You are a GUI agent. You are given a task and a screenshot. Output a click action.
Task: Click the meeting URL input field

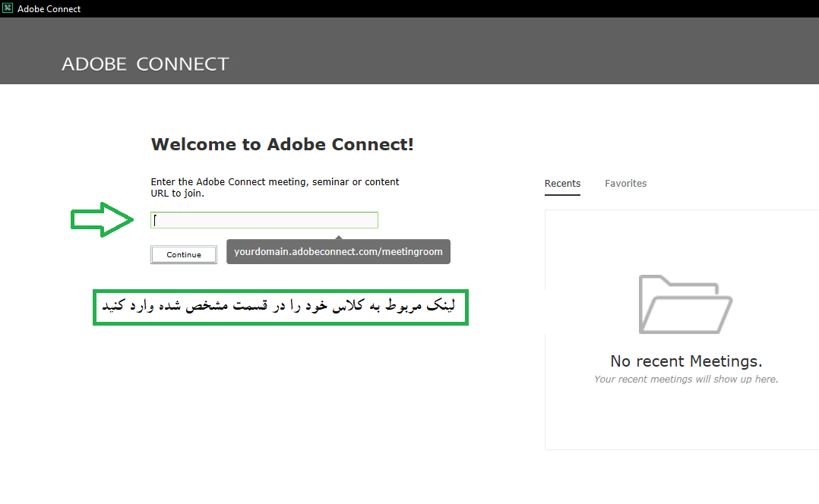pos(264,220)
